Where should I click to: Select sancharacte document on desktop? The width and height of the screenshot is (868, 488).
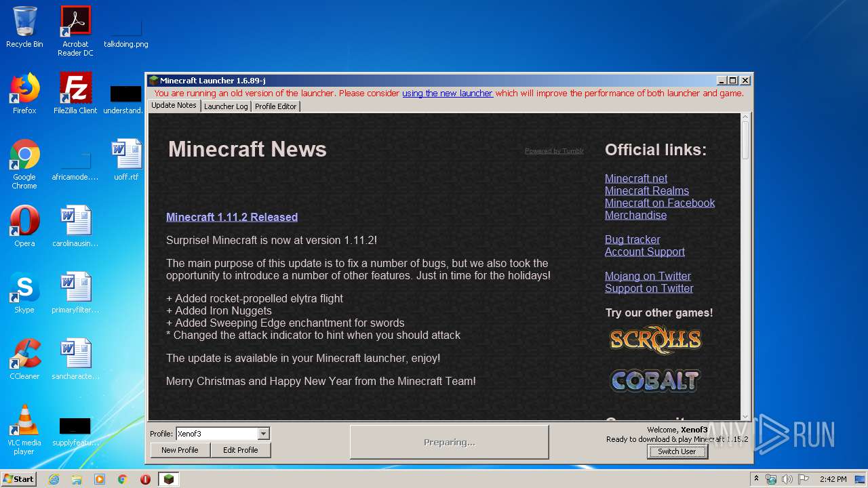click(x=75, y=359)
